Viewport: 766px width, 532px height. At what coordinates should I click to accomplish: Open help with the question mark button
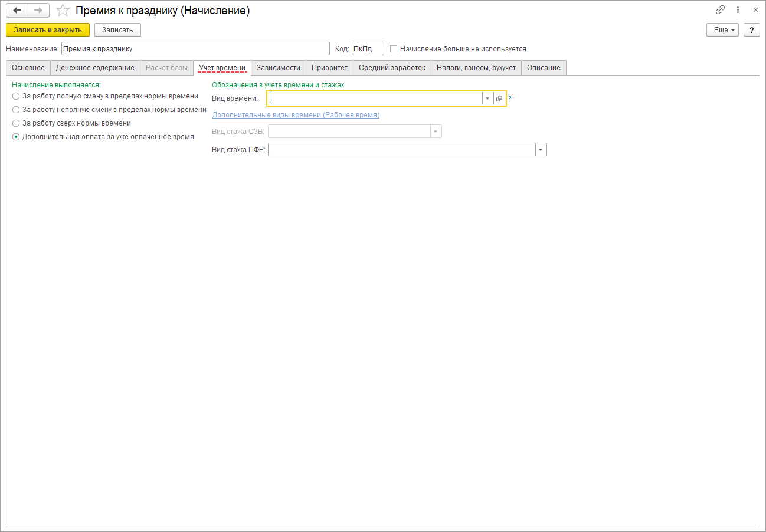(x=751, y=30)
